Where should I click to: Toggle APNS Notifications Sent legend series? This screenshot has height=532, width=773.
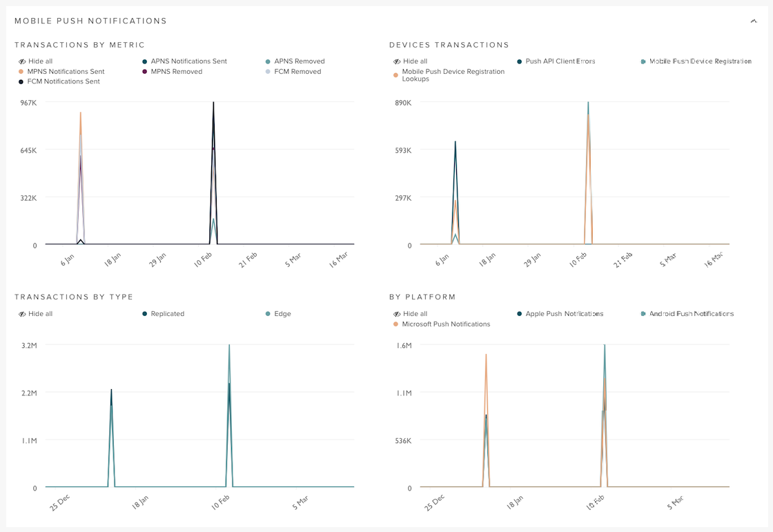point(184,61)
